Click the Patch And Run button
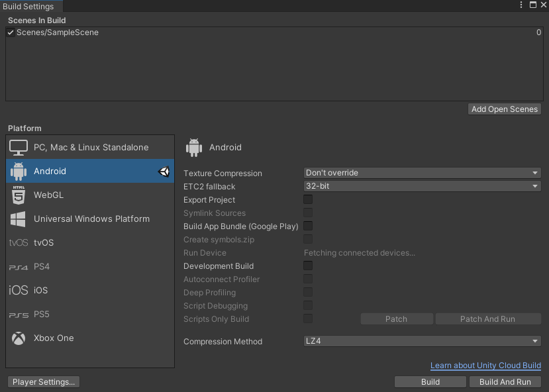The width and height of the screenshot is (549, 392). pyautogui.click(x=487, y=319)
